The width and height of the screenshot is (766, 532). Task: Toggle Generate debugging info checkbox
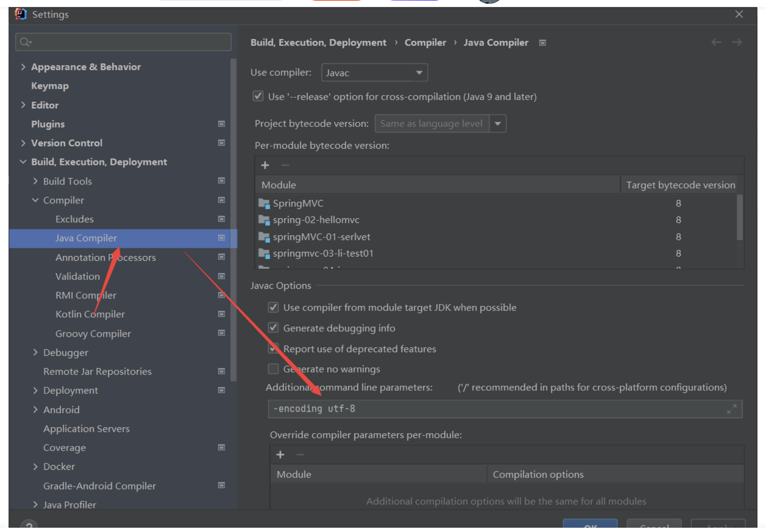click(x=273, y=328)
